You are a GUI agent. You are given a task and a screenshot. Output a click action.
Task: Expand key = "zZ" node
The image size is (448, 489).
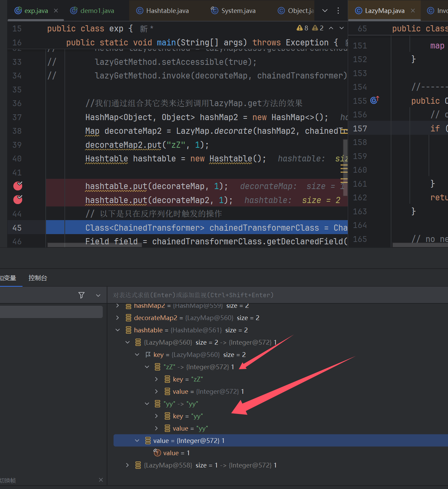tap(156, 379)
